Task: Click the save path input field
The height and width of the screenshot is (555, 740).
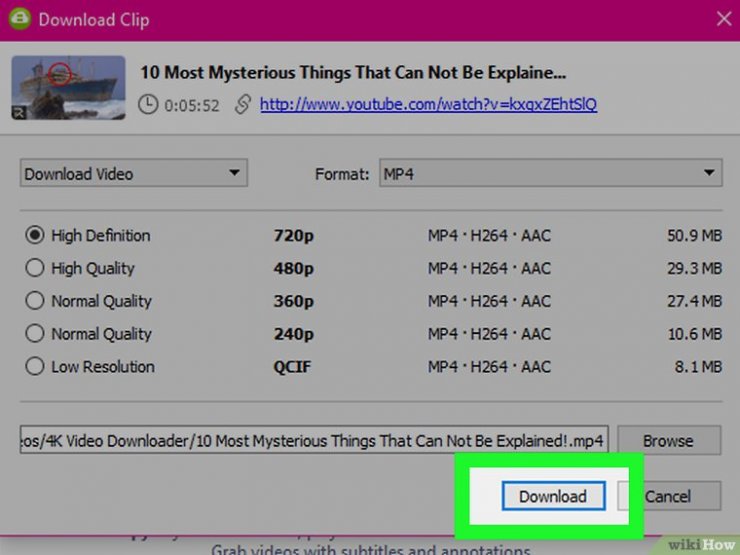Action: click(314, 440)
